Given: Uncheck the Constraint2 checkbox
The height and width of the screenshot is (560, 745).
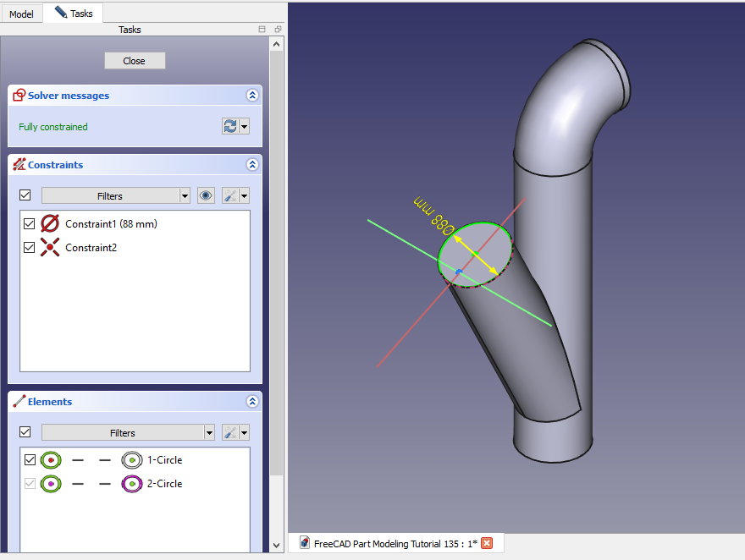Looking at the screenshot, I should tap(30, 248).
